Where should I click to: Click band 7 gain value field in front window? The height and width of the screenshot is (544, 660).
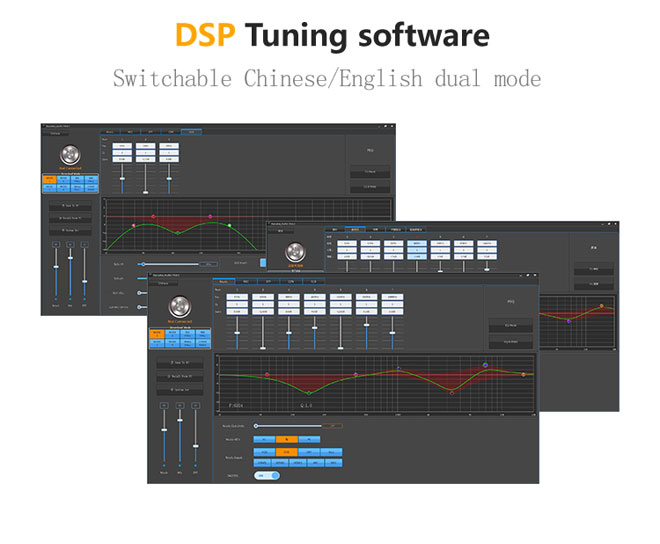(392, 312)
